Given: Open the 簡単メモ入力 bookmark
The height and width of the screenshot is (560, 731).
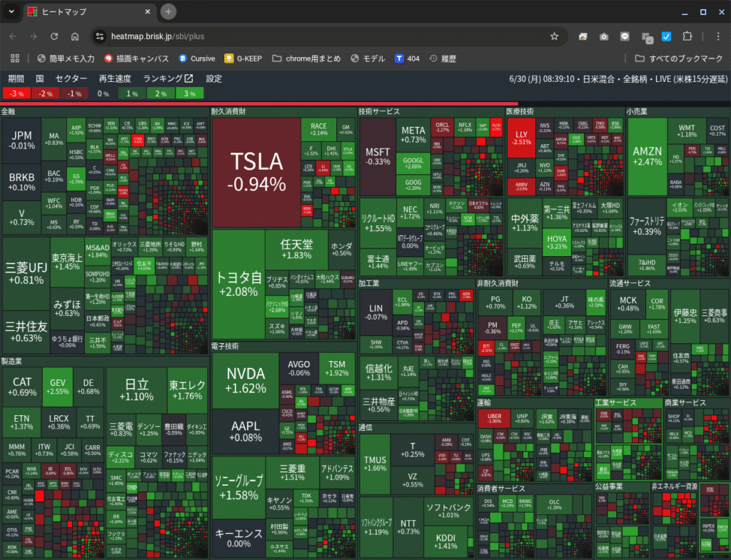Looking at the screenshot, I should click(x=66, y=58).
